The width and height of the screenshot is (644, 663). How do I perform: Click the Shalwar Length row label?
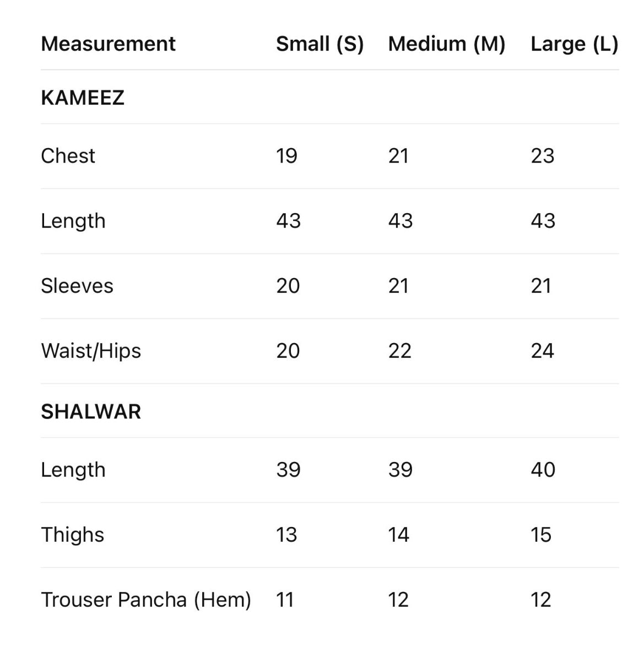click(x=73, y=470)
